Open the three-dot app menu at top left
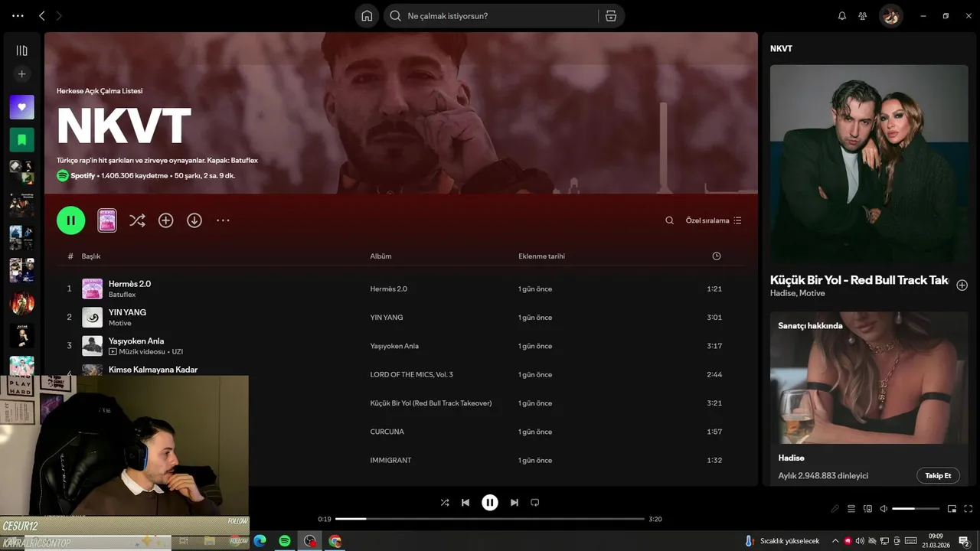The image size is (980, 551). 18,16
